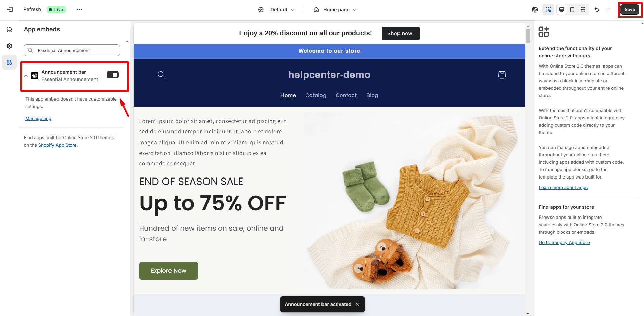This screenshot has height=316, width=644.
Task: Open the Home page template dropdown
Action: click(x=335, y=10)
